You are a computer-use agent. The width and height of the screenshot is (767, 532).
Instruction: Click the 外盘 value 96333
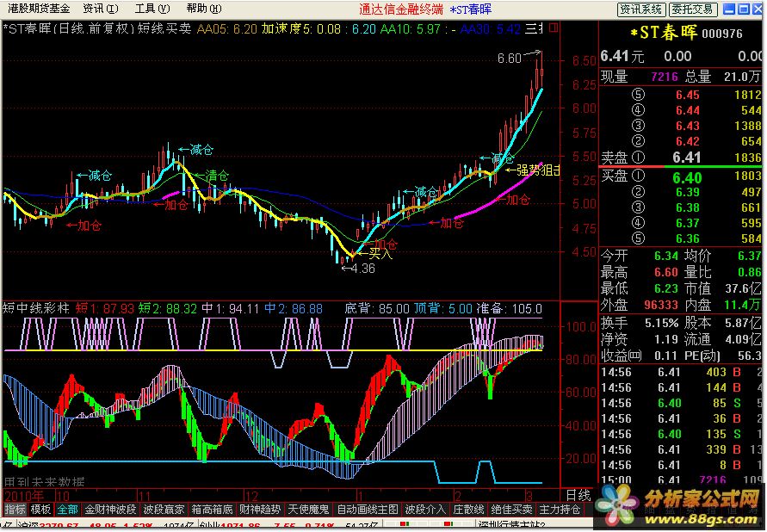(661, 305)
